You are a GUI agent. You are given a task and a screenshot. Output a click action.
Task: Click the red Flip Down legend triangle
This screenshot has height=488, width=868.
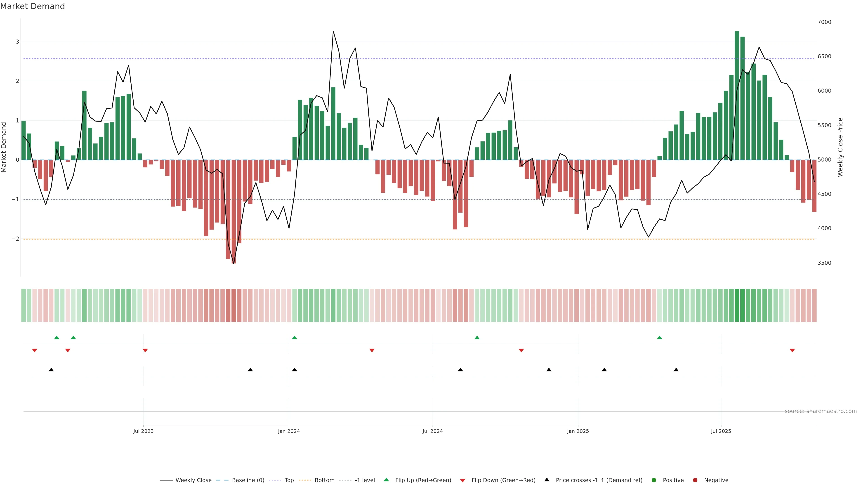point(463,481)
